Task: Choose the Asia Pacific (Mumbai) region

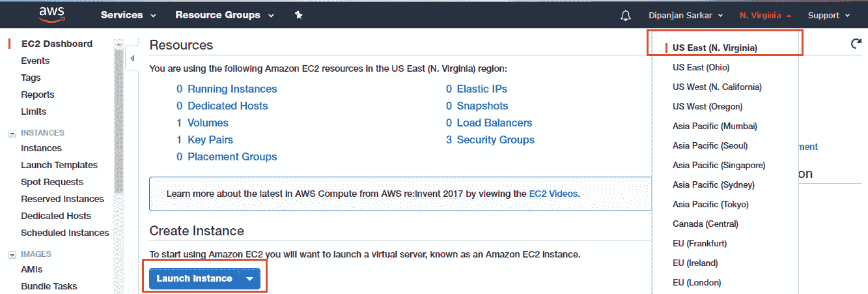Action: point(715,126)
